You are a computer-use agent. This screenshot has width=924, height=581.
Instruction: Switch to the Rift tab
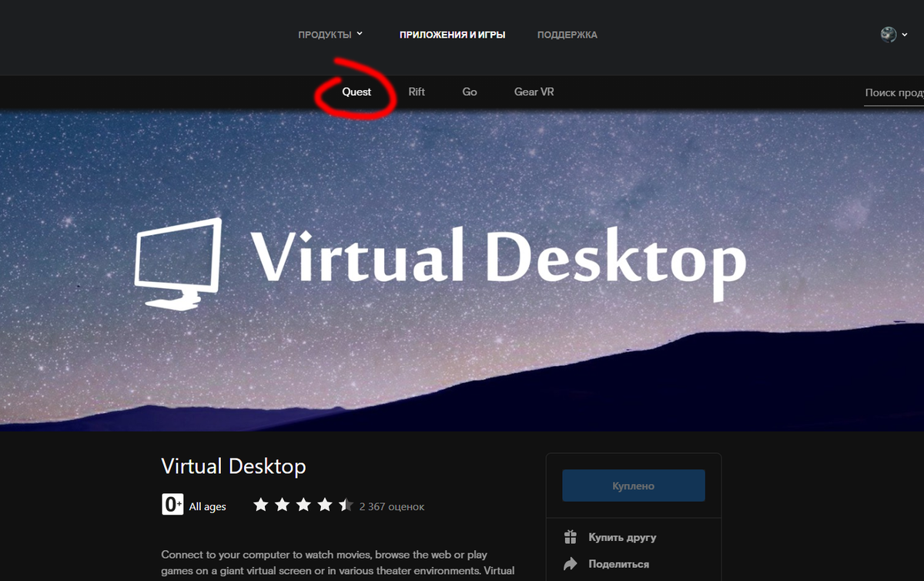pyautogui.click(x=417, y=92)
